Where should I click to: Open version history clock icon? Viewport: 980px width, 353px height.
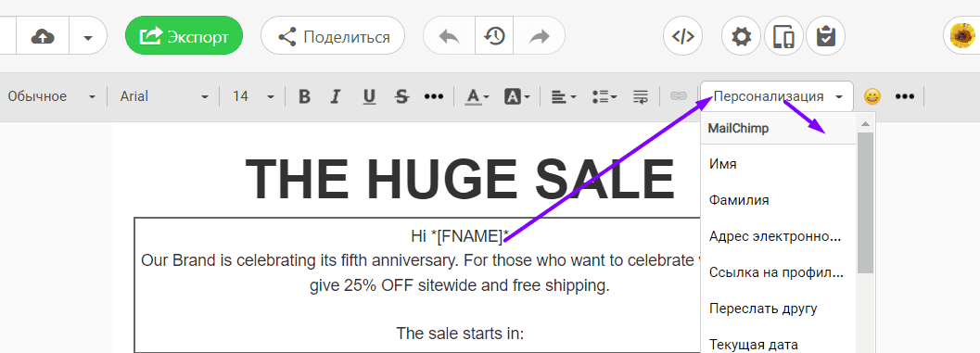(494, 36)
